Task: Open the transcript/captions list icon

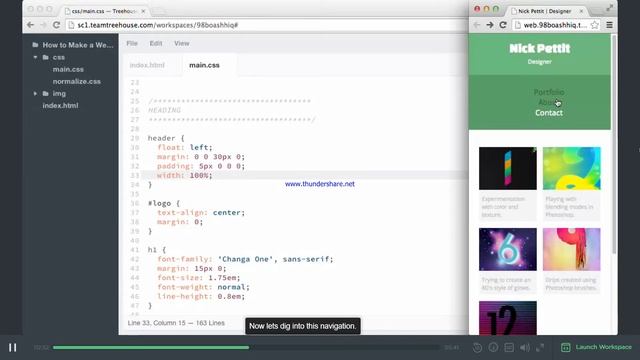Action: [509, 347]
